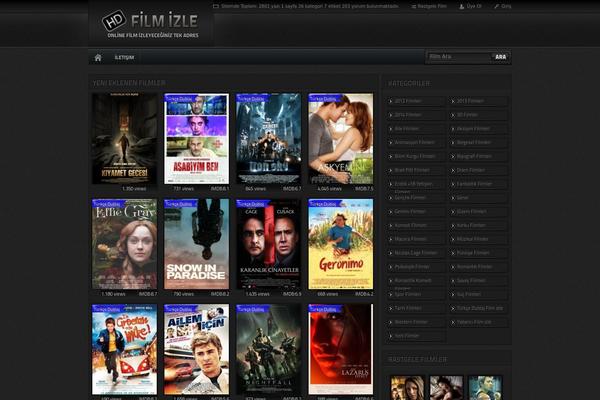Screen dimensions: 600x400
Task: Click the arrow icon beside Gerilim Filmleri
Action: [391, 212]
